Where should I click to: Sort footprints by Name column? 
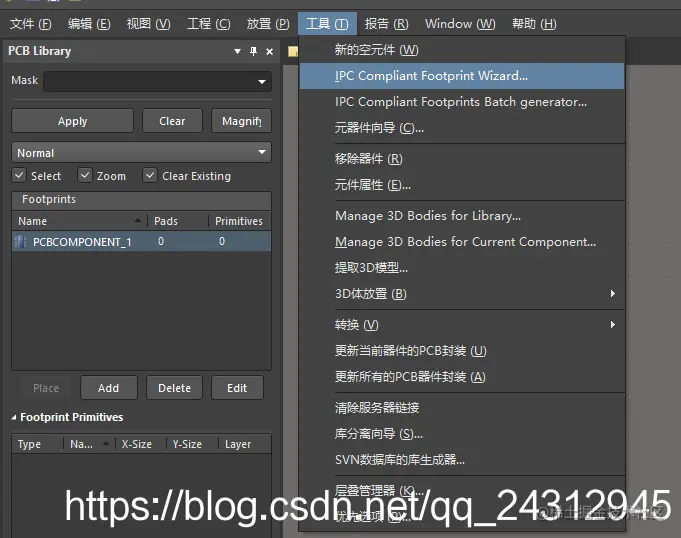pyautogui.click(x=79, y=221)
